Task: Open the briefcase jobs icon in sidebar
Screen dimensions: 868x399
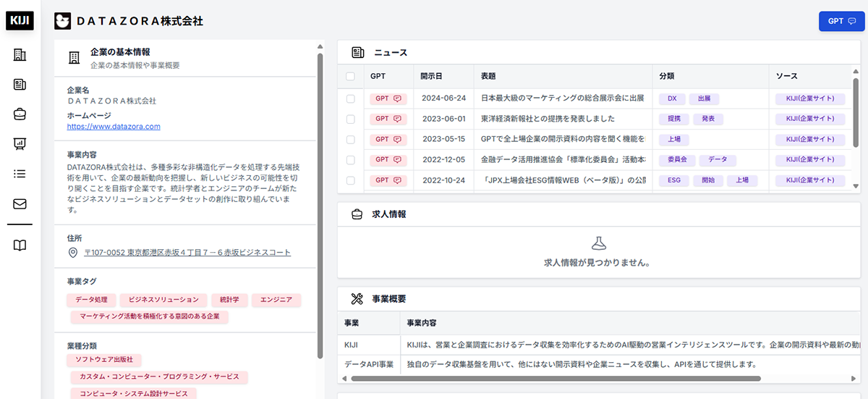Action: pyautogui.click(x=20, y=114)
